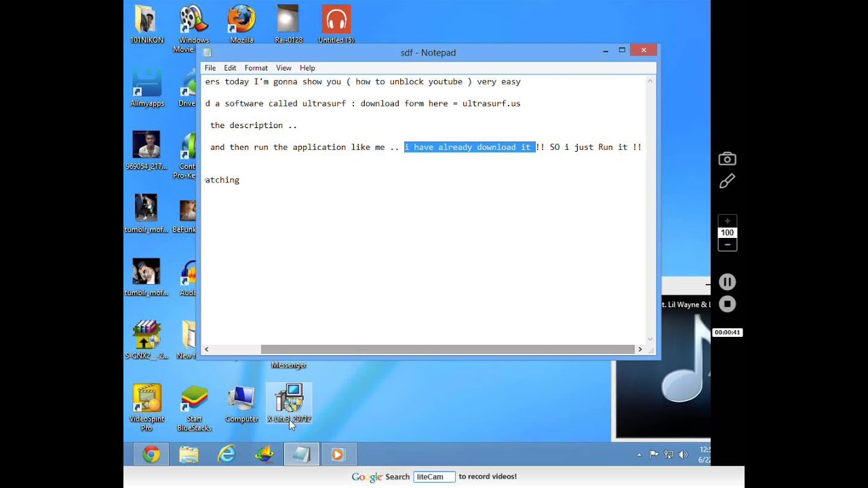Launch VideoSpirit Pro shortcut
Screen dimensions: 868x488
[146, 407]
